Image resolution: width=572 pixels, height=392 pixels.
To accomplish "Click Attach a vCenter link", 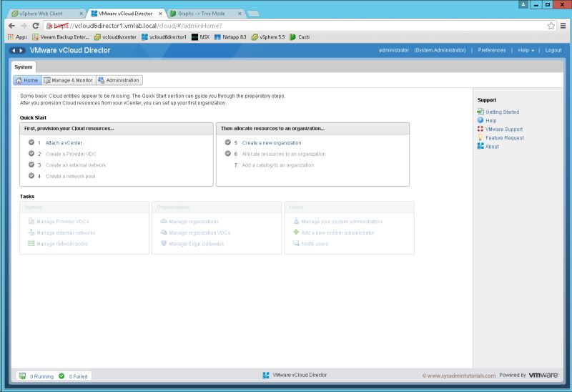I will [x=64, y=143].
